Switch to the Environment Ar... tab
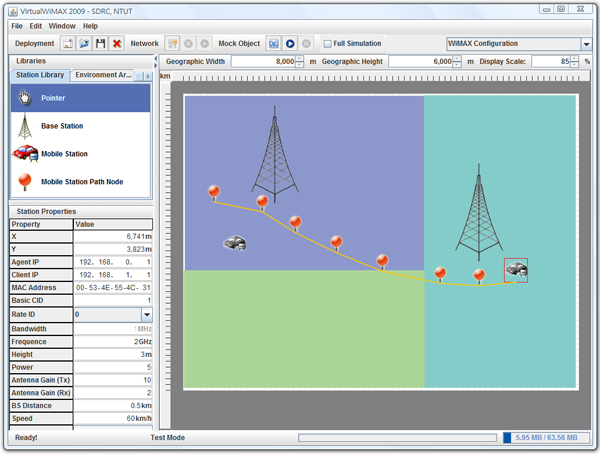The width and height of the screenshot is (600, 454). coord(103,75)
